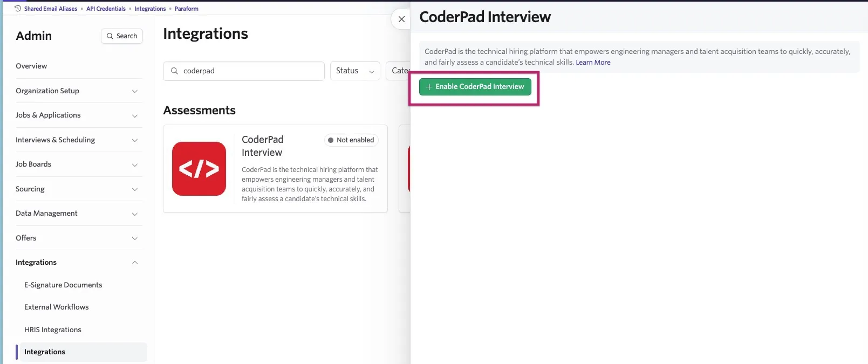Open the CoderPad Interview card title
The image size is (868, 364).
[x=263, y=146]
